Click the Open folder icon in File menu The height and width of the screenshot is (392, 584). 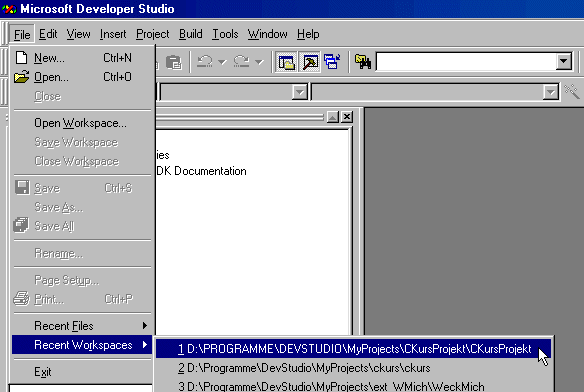coord(22,77)
